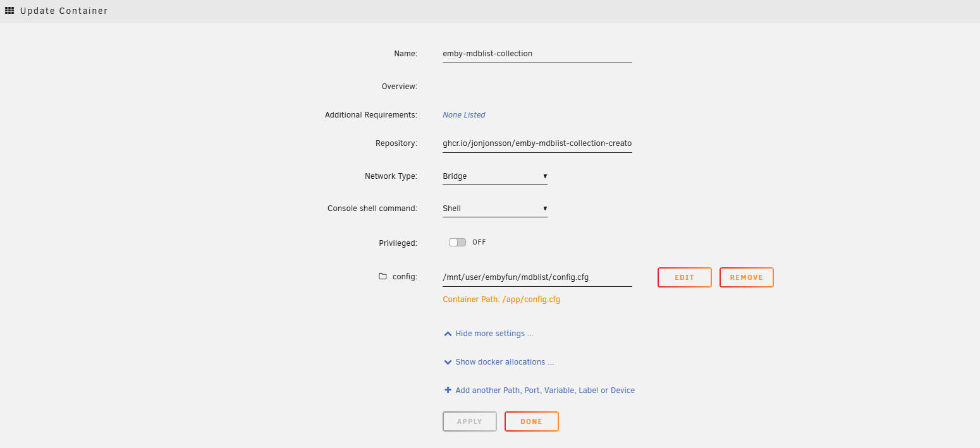Open the Network Type dropdown

(494, 176)
